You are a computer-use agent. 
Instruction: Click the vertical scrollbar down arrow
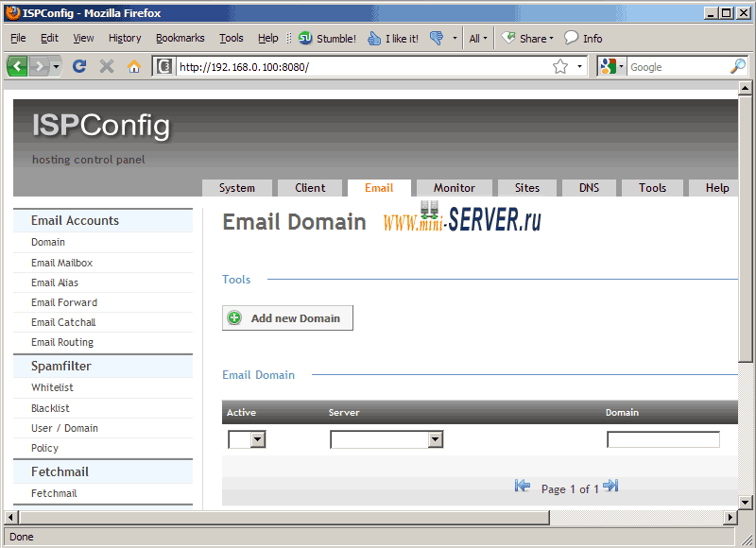745,503
